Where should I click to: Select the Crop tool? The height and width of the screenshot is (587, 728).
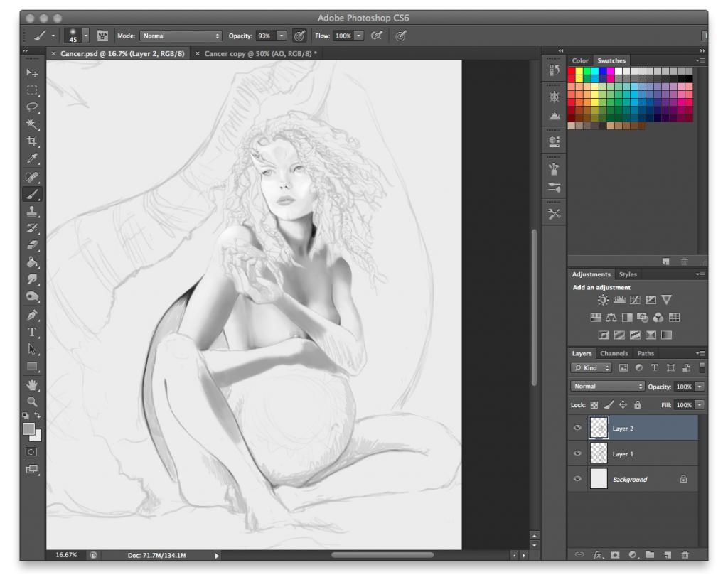point(32,141)
